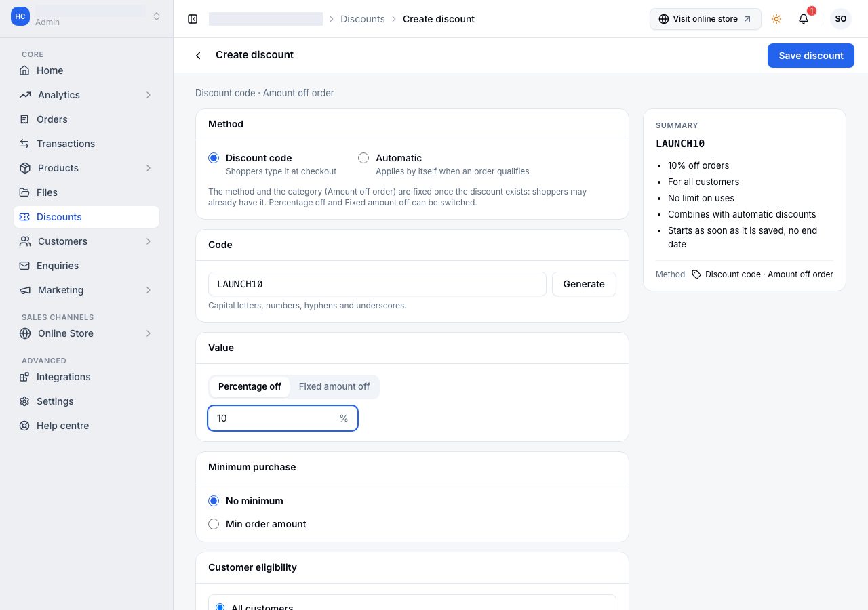Open the SO user avatar menu

click(841, 19)
